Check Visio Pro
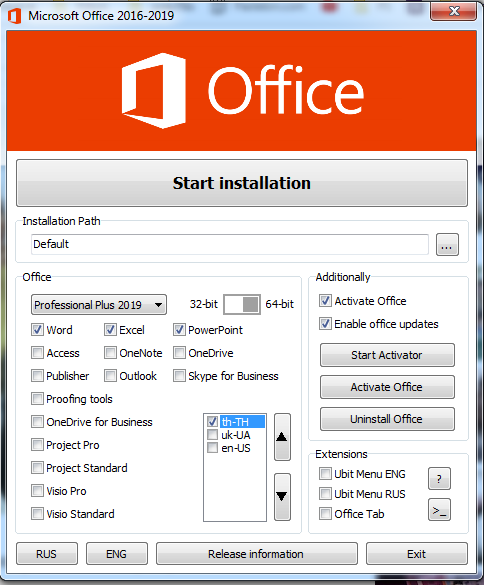The image size is (484, 585). coord(37,491)
